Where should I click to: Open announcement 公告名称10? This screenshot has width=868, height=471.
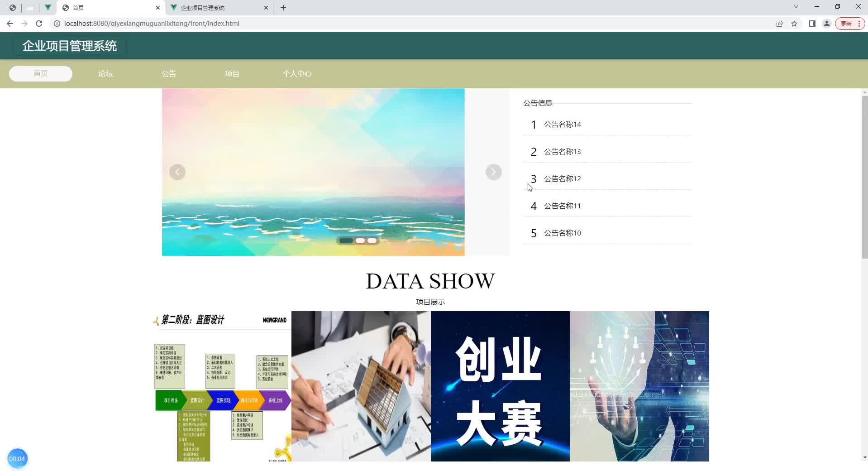coord(563,233)
